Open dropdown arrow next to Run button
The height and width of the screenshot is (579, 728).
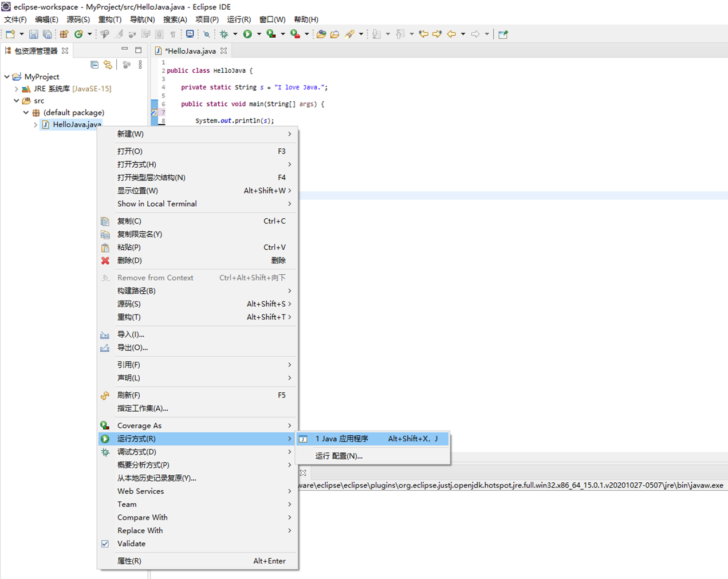pos(259,34)
